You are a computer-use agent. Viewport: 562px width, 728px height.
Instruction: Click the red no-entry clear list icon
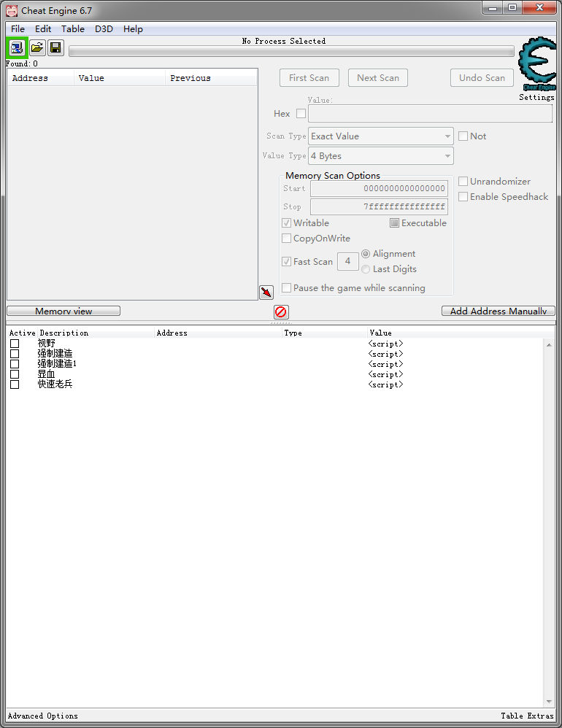coord(281,311)
